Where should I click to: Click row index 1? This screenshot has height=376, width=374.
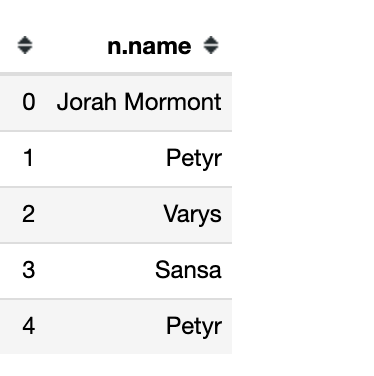29,158
